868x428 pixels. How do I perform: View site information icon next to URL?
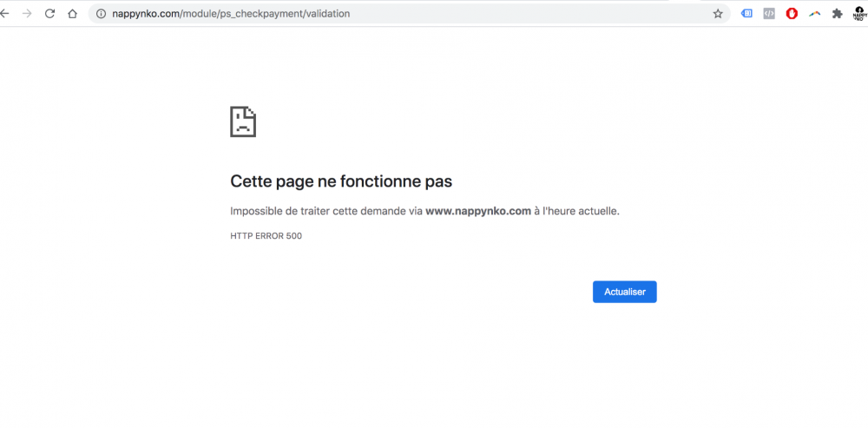[x=101, y=14]
